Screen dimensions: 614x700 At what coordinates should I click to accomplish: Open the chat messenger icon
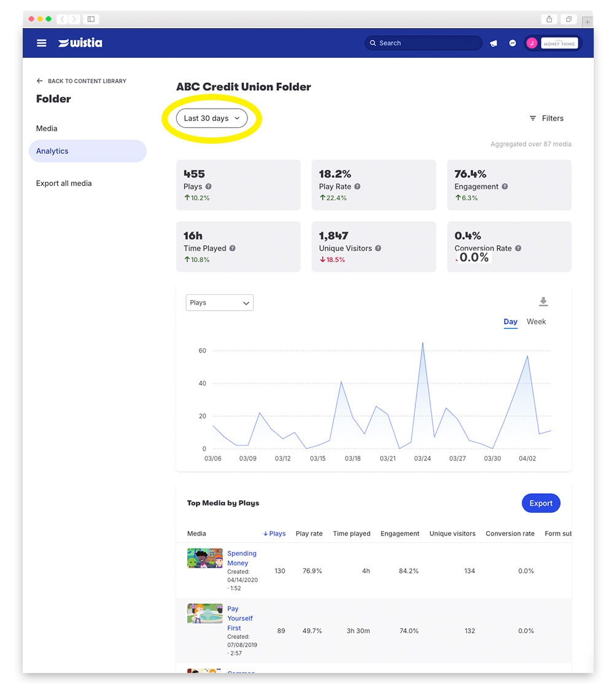[513, 43]
